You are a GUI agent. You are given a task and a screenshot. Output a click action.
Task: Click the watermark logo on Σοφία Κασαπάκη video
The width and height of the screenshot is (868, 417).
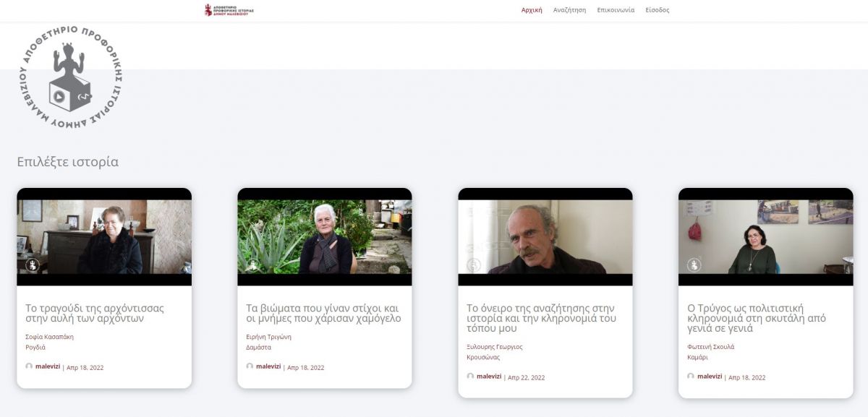tap(32, 265)
